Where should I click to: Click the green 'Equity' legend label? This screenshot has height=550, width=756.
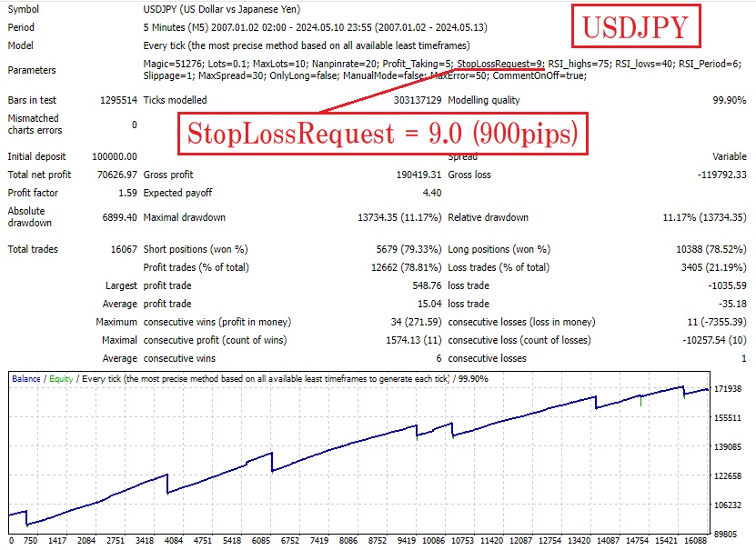[x=61, y=379]
